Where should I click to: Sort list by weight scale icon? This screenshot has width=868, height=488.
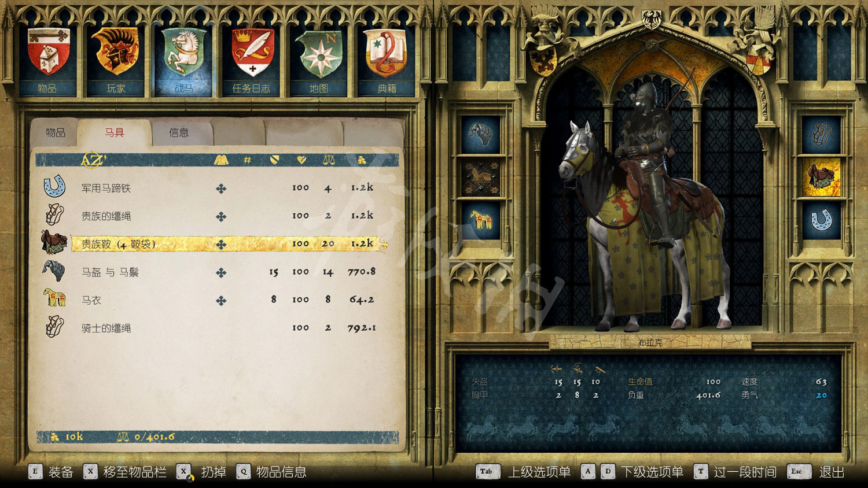coord(329,160)
